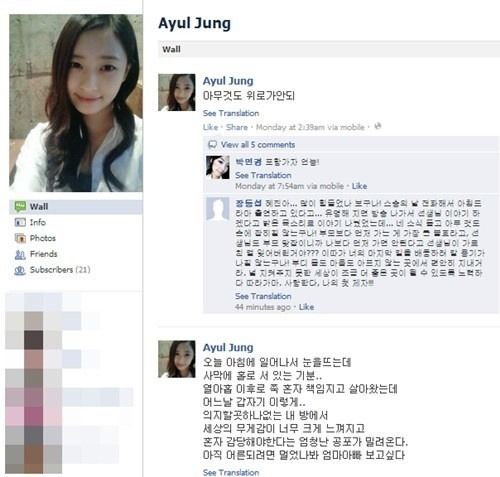This screenshot has height=477, width=500.
Task: Click the Friends icon in sidebar
Action: pos(20,254)
